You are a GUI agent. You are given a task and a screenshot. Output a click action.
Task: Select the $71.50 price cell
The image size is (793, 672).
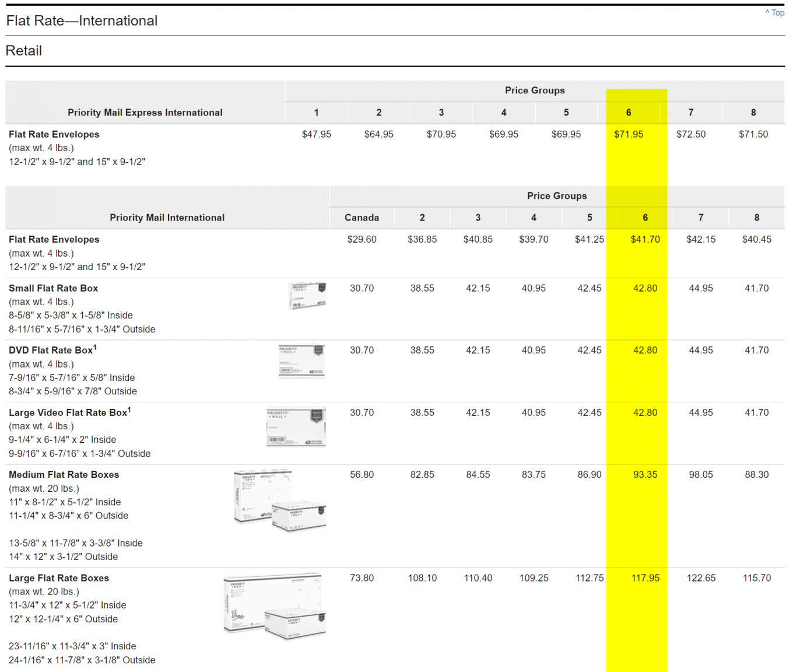click(753, 134)
